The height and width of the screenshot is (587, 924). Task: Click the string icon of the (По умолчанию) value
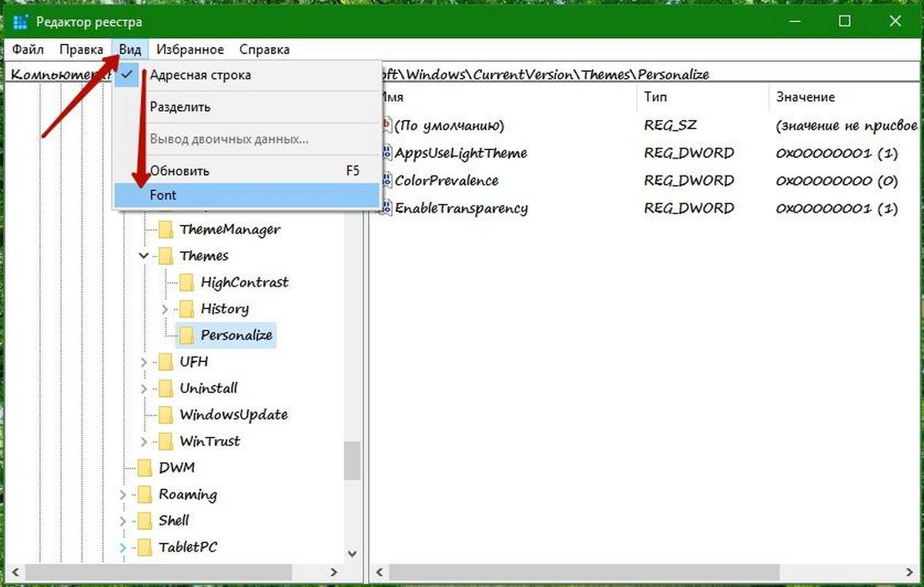coord(387,126)
